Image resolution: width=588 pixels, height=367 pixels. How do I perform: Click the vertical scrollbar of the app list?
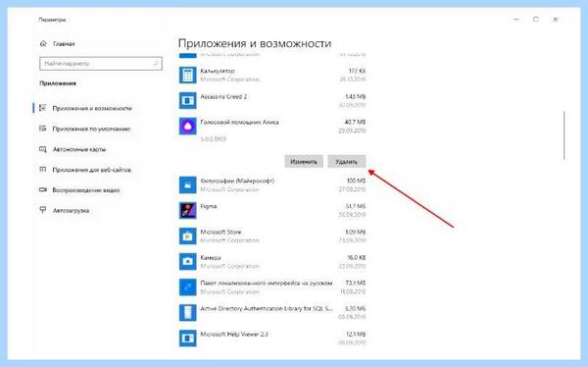564,135
